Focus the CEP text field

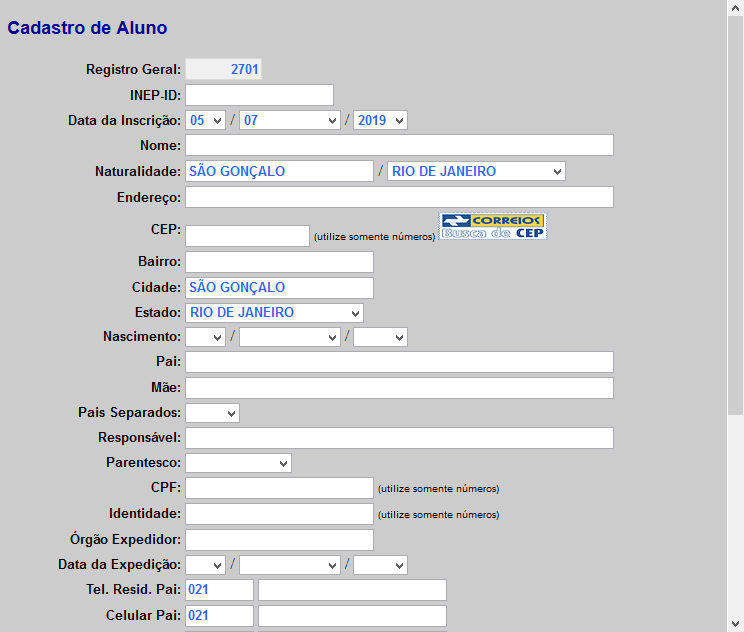point(247,236)
